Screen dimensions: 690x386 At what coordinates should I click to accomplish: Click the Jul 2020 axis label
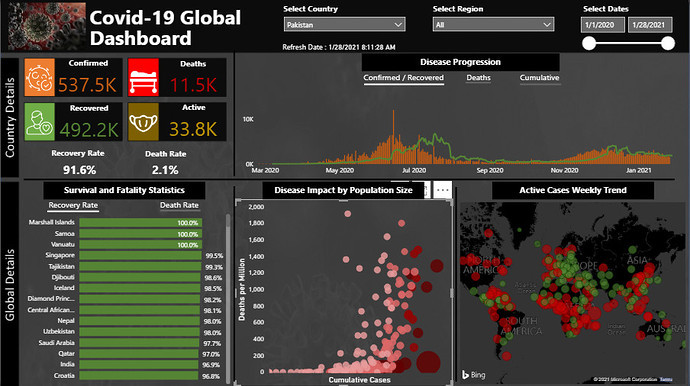(414, 170)
